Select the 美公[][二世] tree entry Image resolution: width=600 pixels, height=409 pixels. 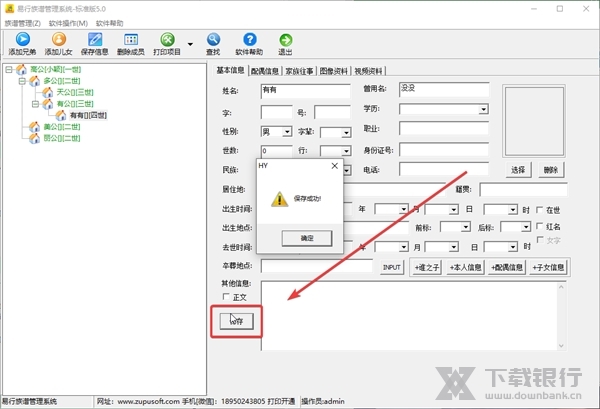coord(60,127)
